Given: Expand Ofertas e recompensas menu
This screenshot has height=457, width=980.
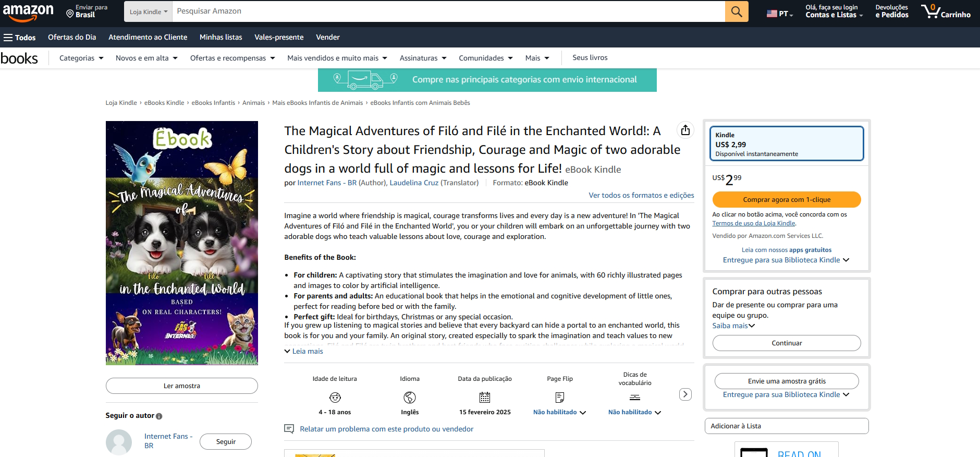Looking at the screenshot, I should tap(232, 58).
